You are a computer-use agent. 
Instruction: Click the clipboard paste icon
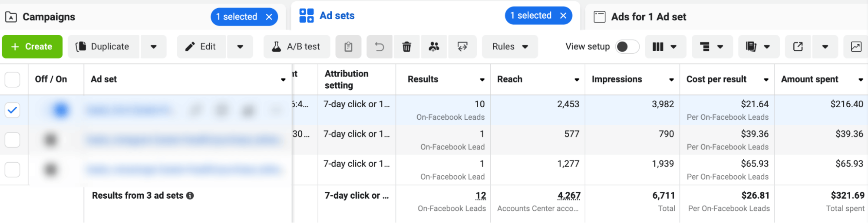click(348, 47)
